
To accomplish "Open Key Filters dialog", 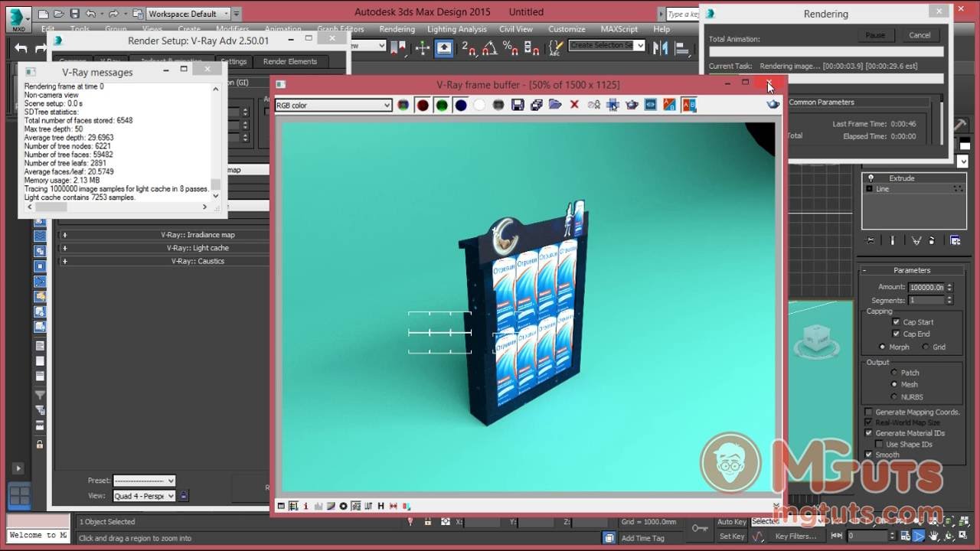I will pyautogui.click(x=795, y=536).
